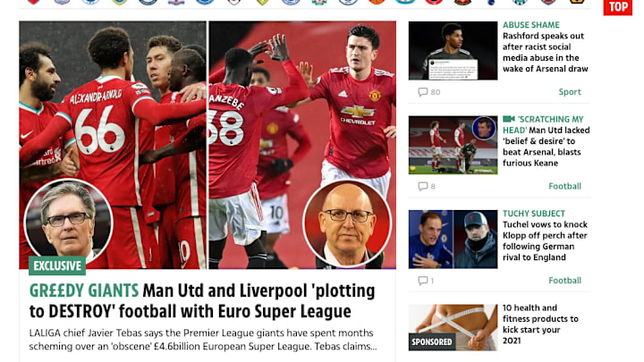Viewport: 644px width, 362px height.
Task: Click the LALIGA chief Javier Tebas summary text
Action: (203, 340)
